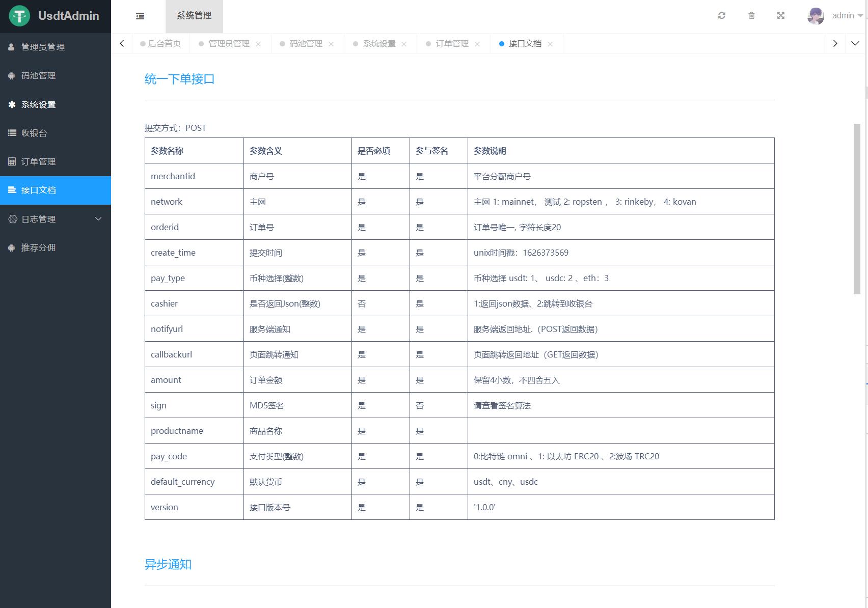Switch to the 订单管理 tab

pos(452,44)
